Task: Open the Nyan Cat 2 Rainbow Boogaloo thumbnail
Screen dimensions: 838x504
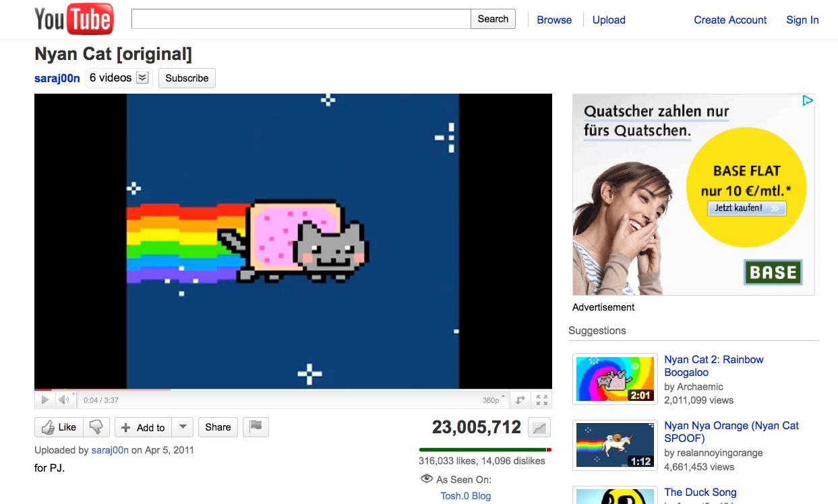Action: [x=614, y=378]
